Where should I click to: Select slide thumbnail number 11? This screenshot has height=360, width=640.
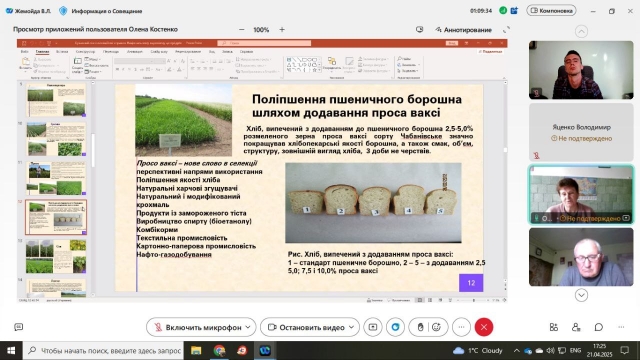(x=56, y=178)
